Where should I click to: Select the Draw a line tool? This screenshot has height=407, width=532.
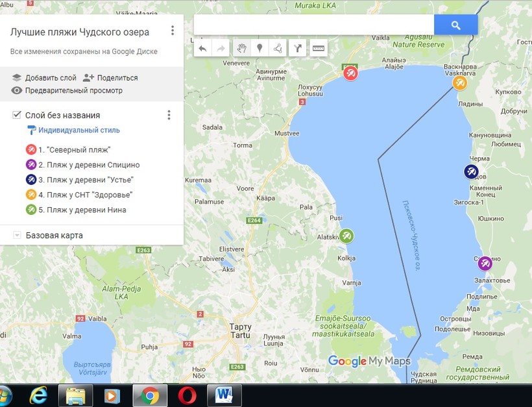[x=278, y=48]
